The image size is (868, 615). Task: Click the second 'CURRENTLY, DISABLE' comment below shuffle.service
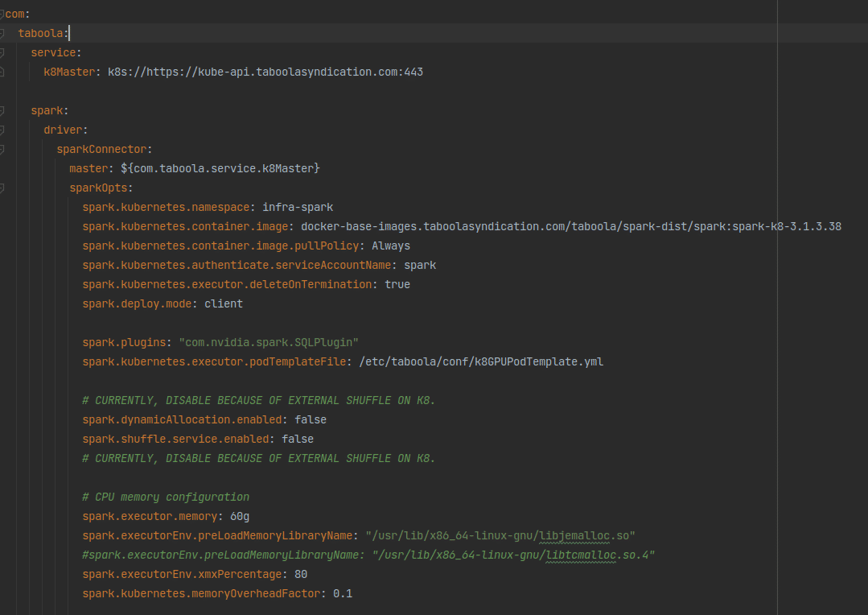tap(258, 458)
